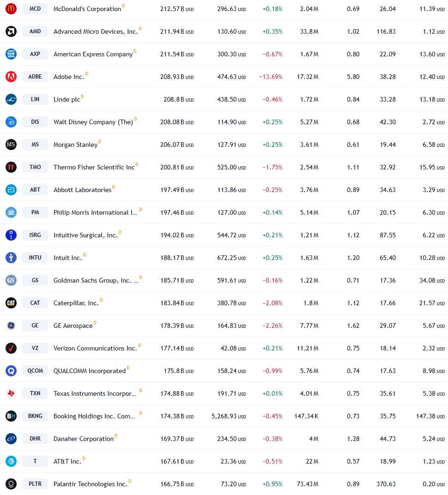This screenshot has height=495, width=448.
Task: Click Texas Instruments change +0.01%
Action: (272, 394)
